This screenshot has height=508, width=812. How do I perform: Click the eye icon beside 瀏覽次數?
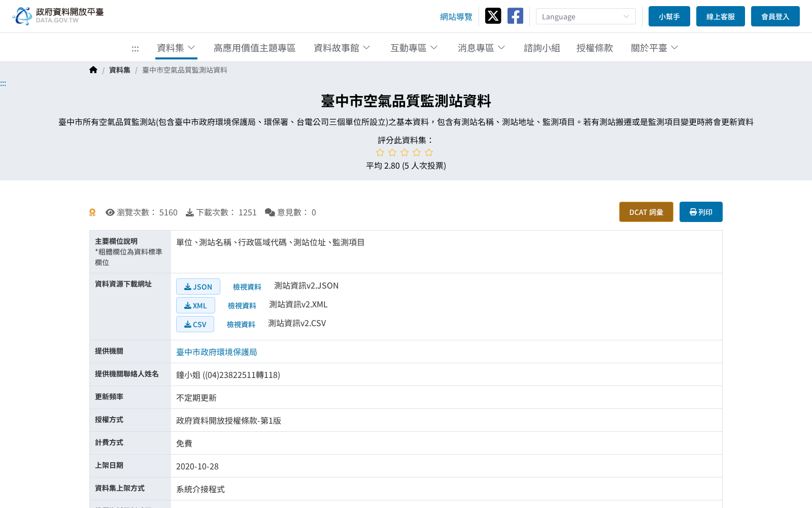tap(110, 212)
